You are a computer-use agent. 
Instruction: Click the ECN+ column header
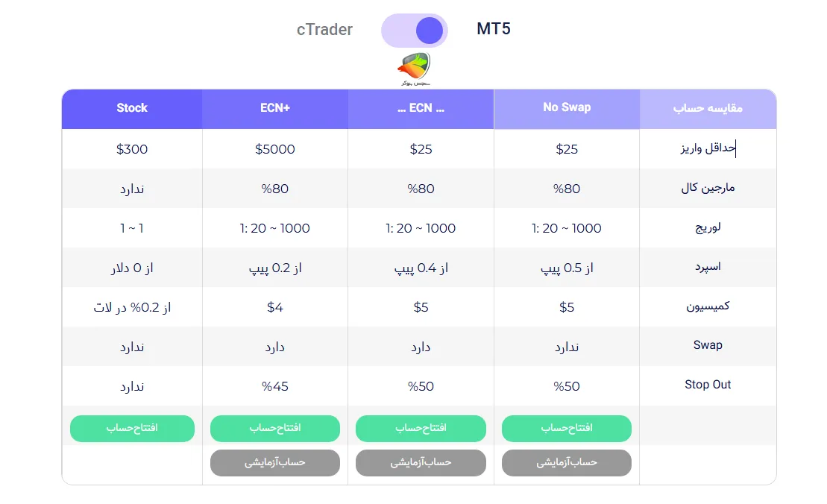pos(275,108)
